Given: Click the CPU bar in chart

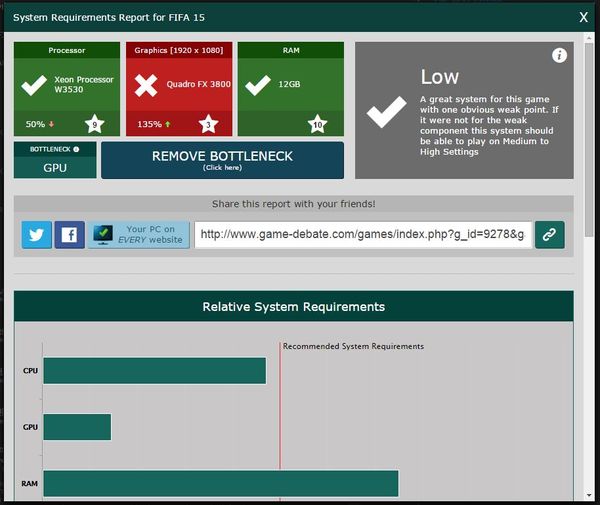Looking at the screenshot, I should [x=155, y=371].
